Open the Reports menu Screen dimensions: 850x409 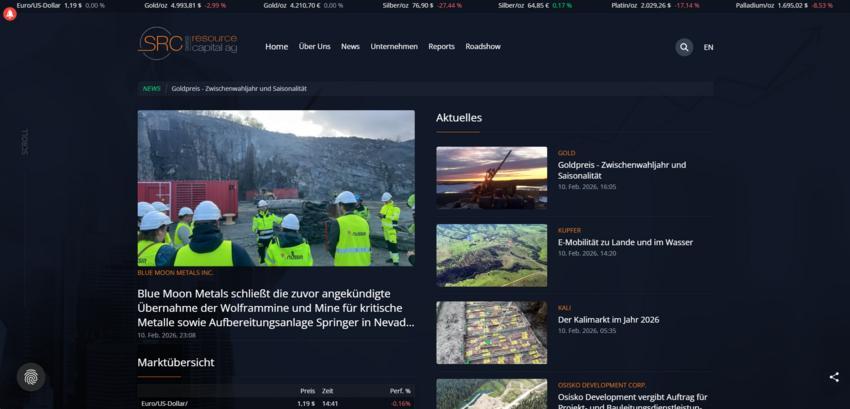[x=441, y=47]
